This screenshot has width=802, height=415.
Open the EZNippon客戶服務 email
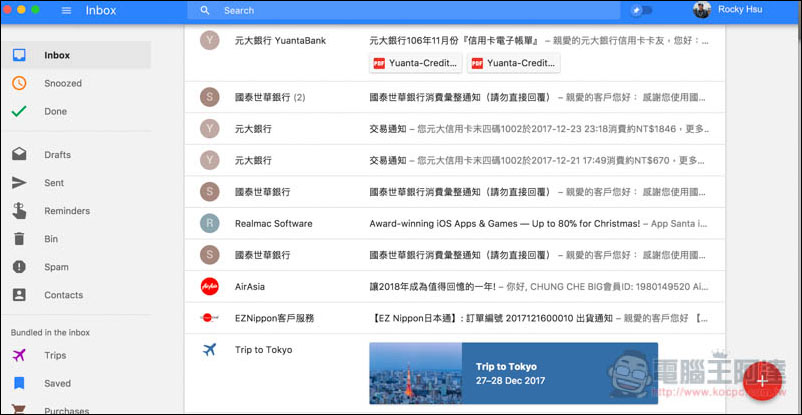275,318
